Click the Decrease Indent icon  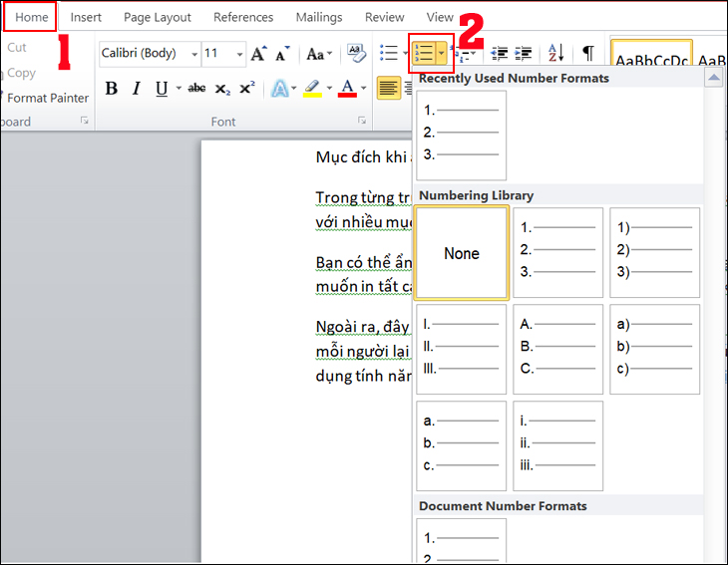[499, 54]
